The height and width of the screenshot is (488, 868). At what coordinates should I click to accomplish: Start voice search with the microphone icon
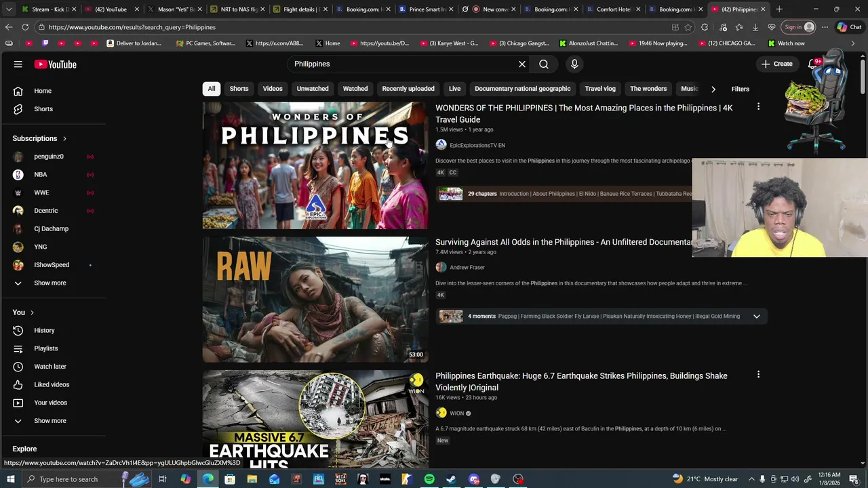[574, 64]
